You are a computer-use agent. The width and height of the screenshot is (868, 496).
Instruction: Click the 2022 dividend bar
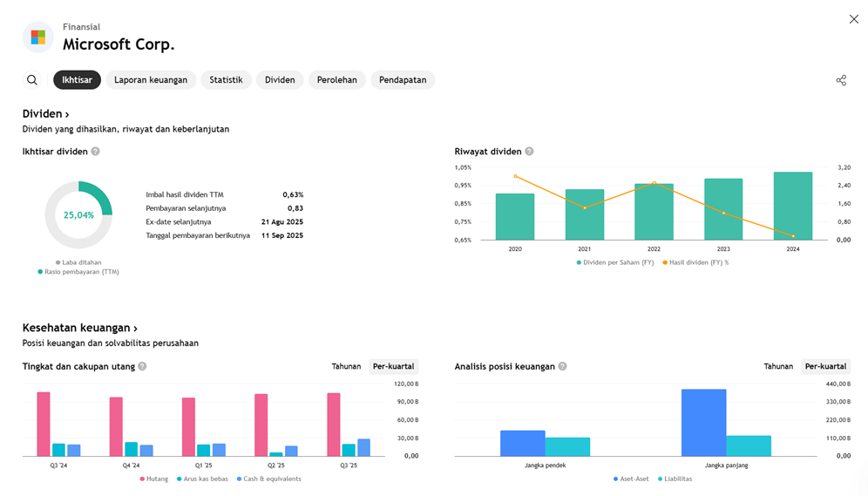point(654,212)
